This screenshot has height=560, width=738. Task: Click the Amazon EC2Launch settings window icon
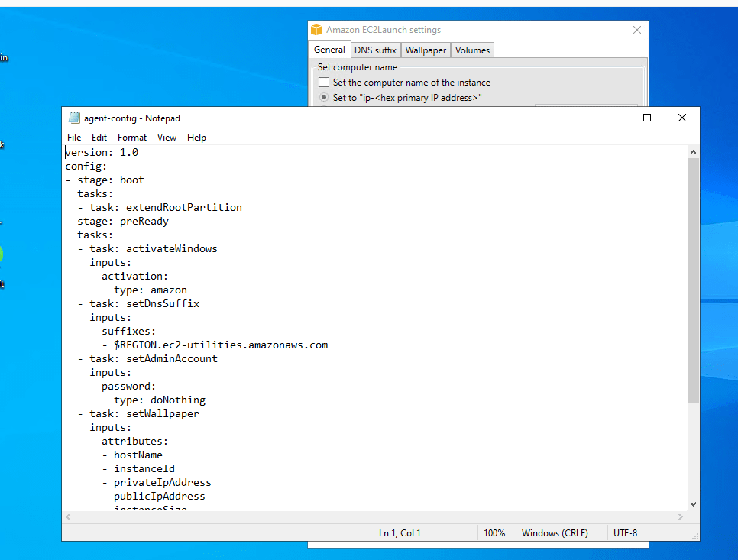[x=316, y=30]
